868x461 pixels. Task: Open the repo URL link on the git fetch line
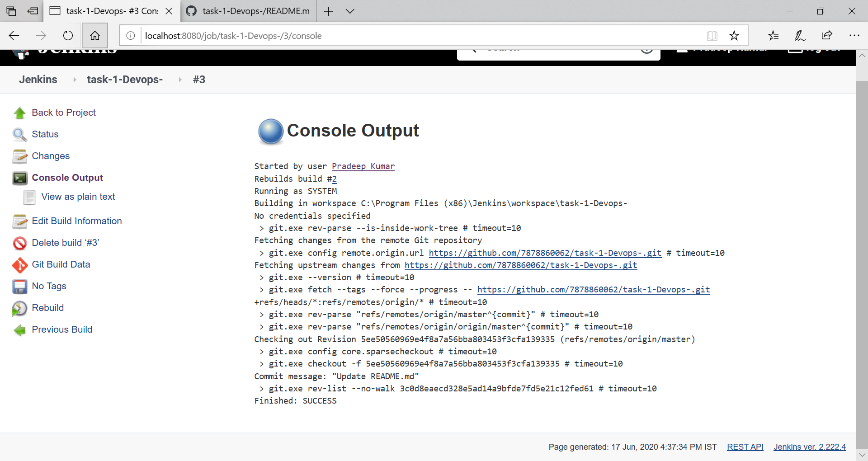pos(594,290)
